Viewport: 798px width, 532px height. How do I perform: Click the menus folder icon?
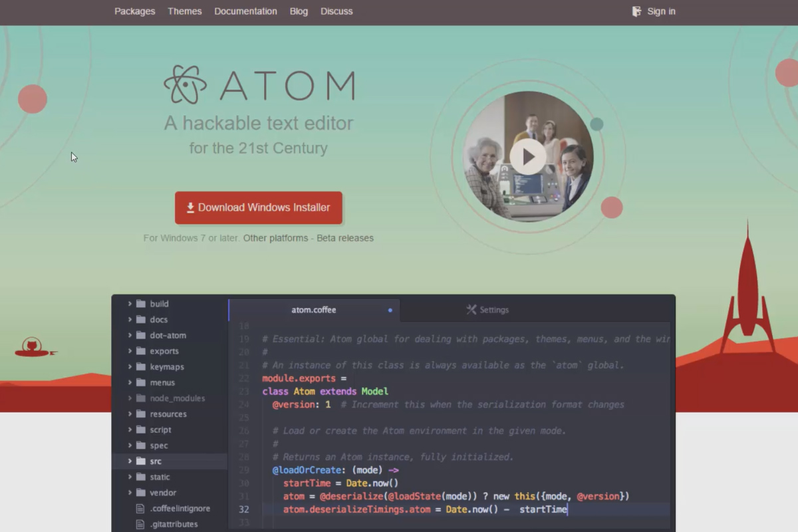(x=140, y=382)
